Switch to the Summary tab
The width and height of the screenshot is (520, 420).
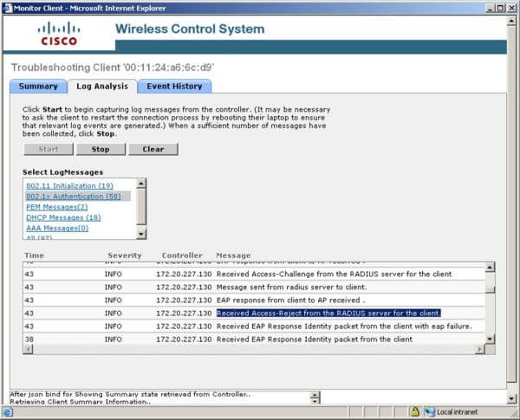click(x=38, y=87)
